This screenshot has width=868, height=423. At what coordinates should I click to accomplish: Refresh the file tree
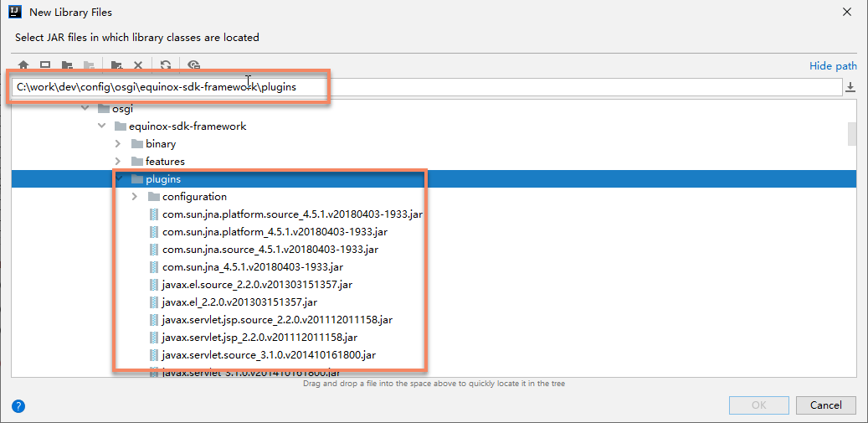click(166, 65)
